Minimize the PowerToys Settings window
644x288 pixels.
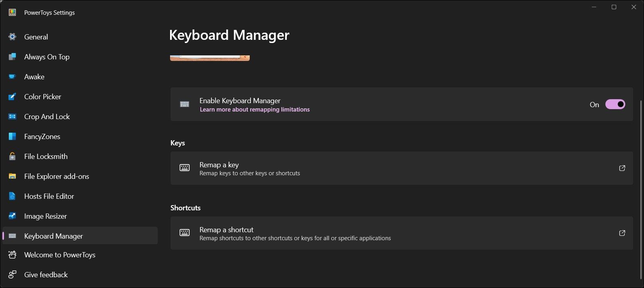pyautogui.click(x=594, y=7)
